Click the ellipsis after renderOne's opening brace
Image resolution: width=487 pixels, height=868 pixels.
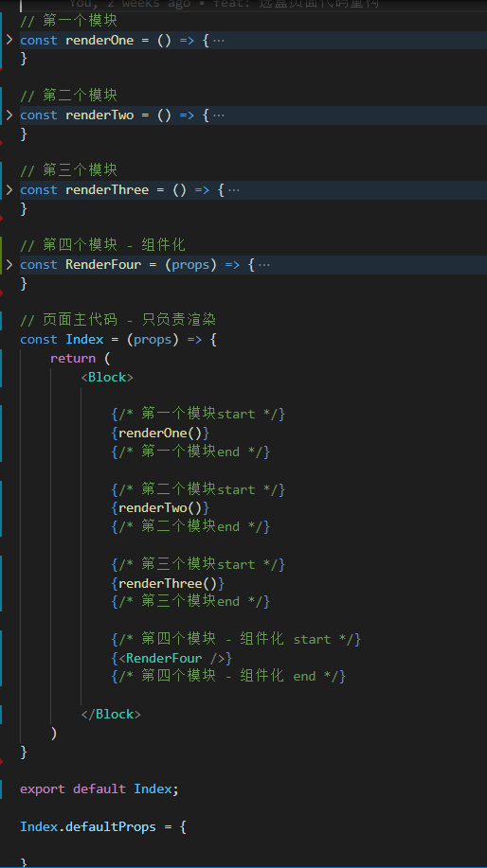point(219,41)
